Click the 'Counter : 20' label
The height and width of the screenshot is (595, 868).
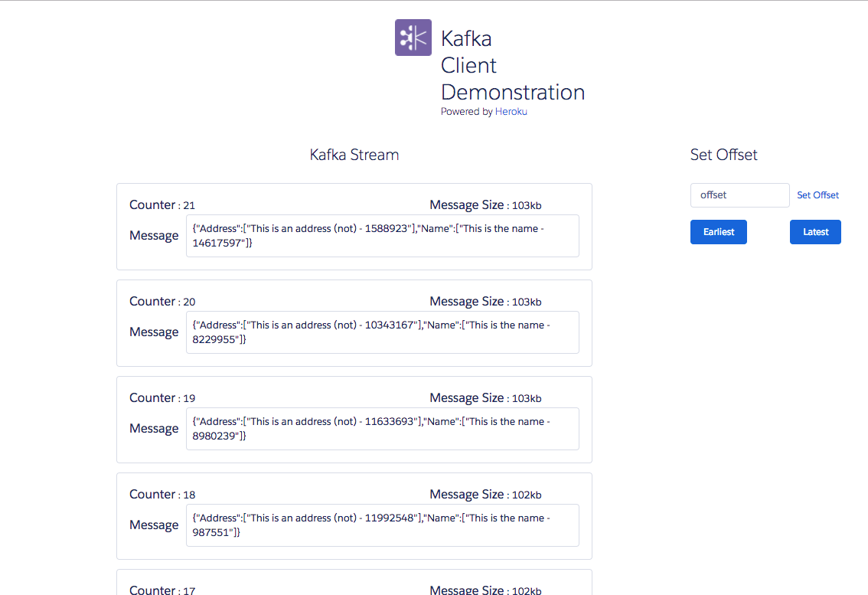[162, 302]
